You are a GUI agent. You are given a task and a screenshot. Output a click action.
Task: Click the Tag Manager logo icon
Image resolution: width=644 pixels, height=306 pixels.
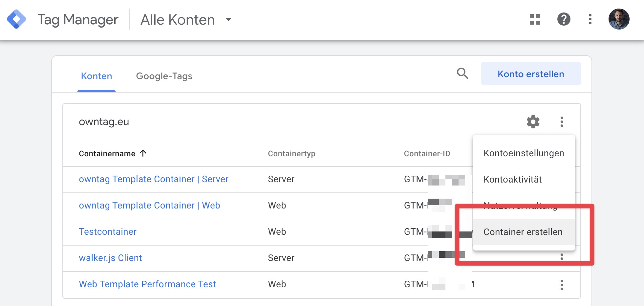point(16,19)
